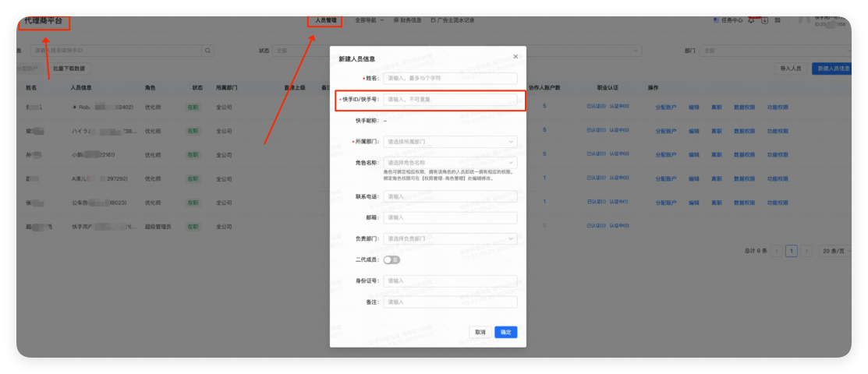This screenshot has width=868, height=374.
Task: Open the 角色名称 dropdown
Action: point(450,163)
